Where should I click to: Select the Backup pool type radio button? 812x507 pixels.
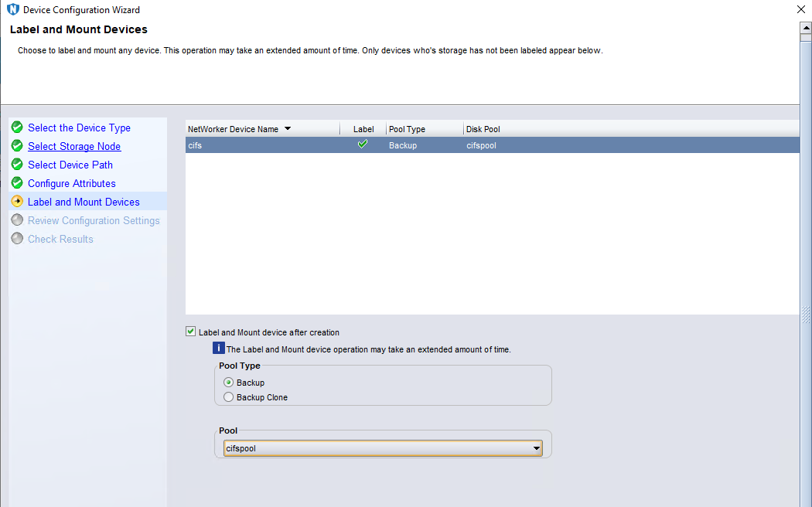pos(228,383)
